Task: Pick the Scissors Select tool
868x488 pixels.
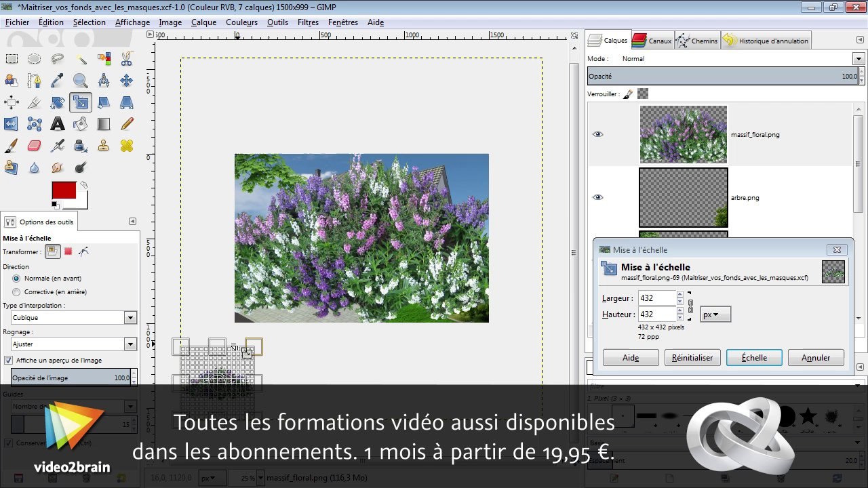Action: pos(127,59)
